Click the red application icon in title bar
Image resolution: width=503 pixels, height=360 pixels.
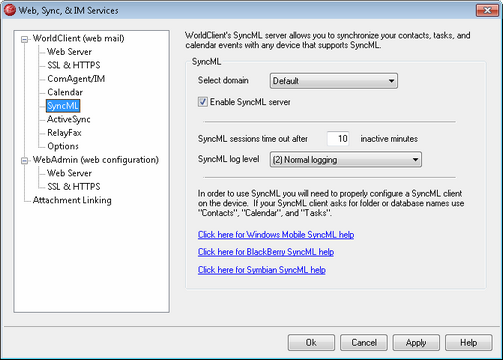(x=9, y=10)
